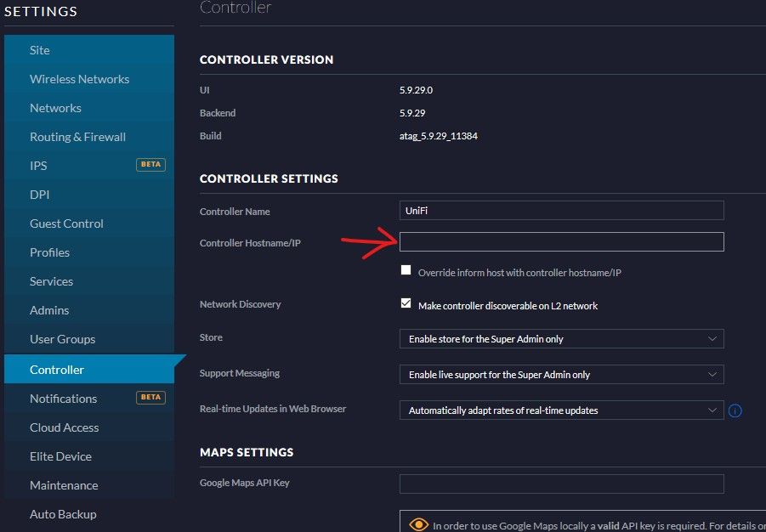Open the Services section
Viewport: 766px width, 532px height.
tap(89, 281)
